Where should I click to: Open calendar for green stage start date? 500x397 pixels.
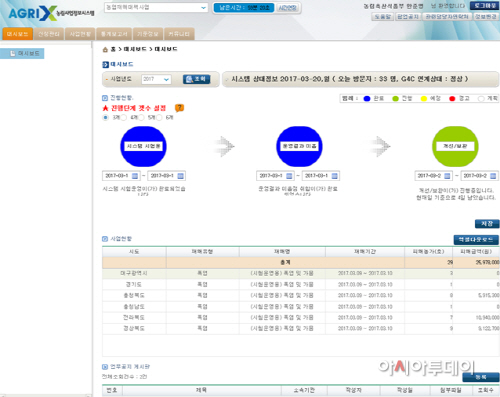(447, 176)
